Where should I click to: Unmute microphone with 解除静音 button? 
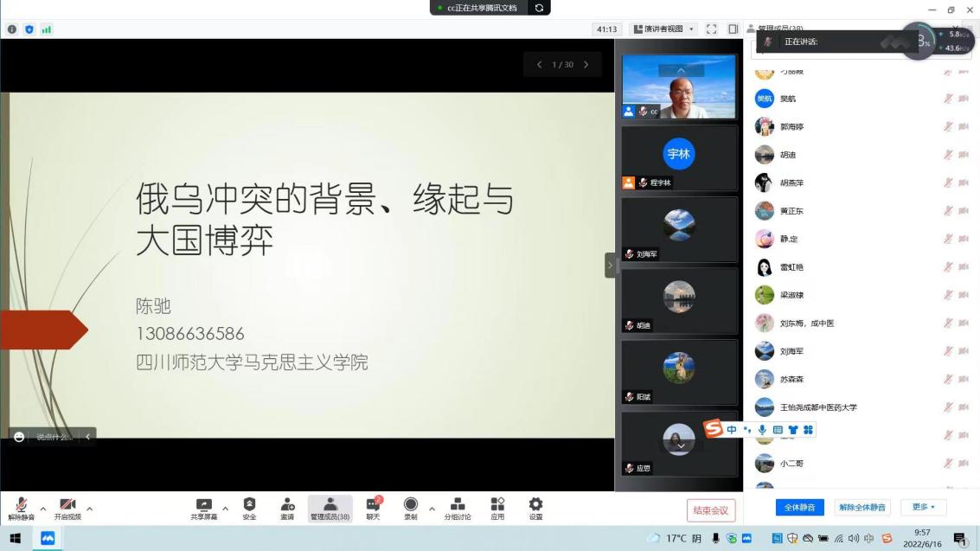[21, 508]
